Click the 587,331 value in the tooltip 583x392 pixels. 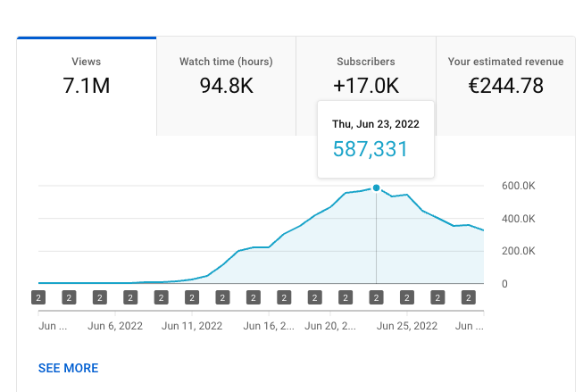click(x=370, y=149)
